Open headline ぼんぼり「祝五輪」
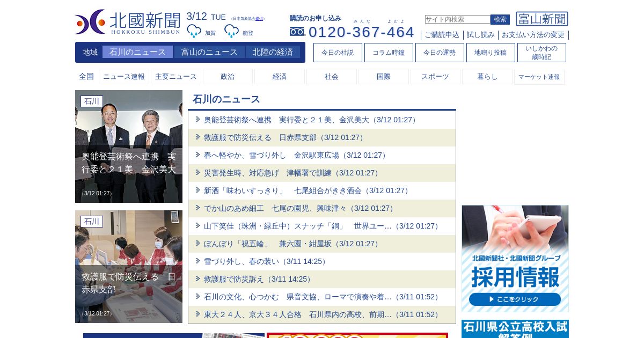Screen dimensions: 644x338 coord(292,244)
